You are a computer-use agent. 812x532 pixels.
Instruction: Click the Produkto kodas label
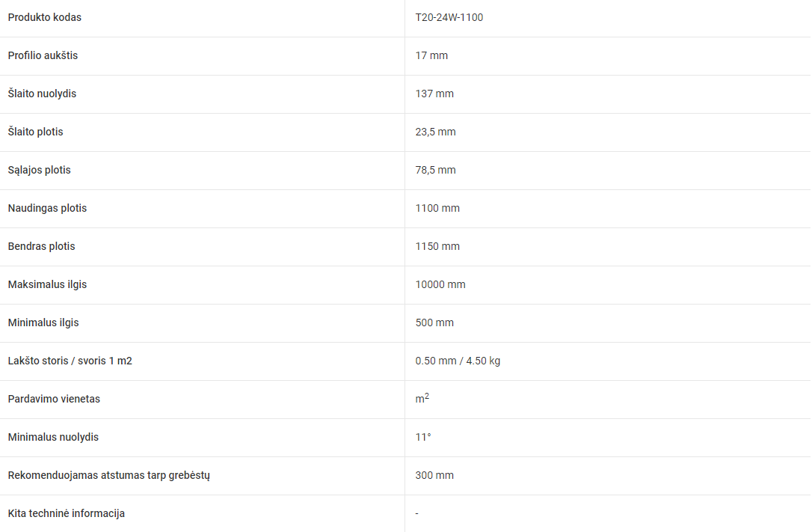(45, 18)
